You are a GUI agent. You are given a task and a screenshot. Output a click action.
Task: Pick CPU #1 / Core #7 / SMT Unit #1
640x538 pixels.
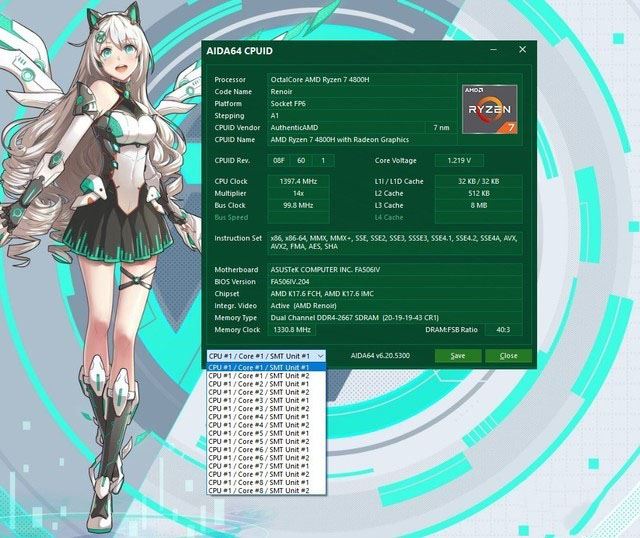tap(267, 466)
